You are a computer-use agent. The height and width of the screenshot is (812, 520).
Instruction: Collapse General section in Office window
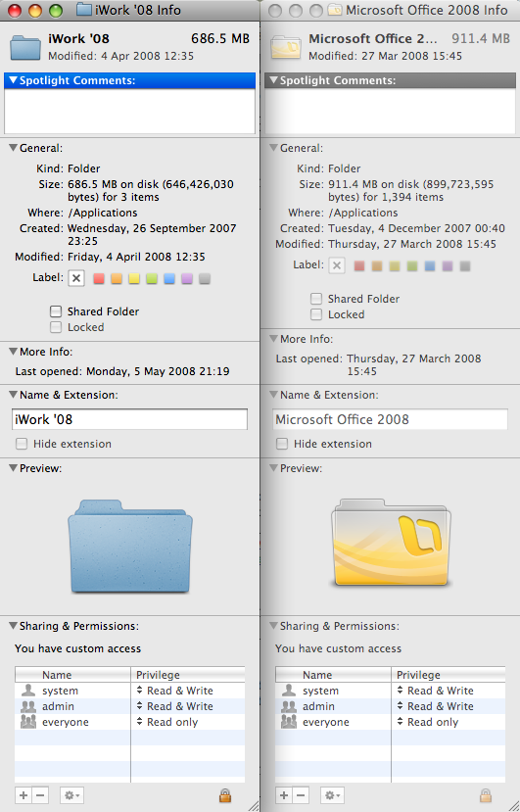click(273, 148)
